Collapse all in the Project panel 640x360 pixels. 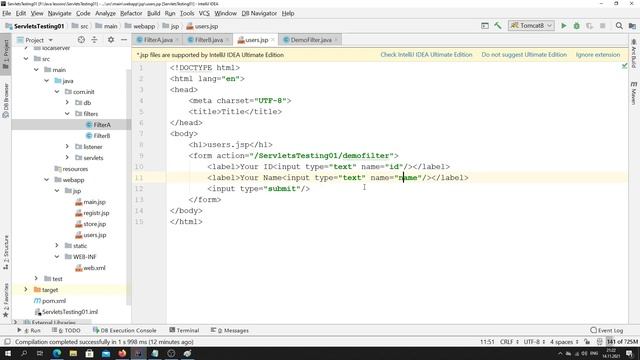click(94, 40)
